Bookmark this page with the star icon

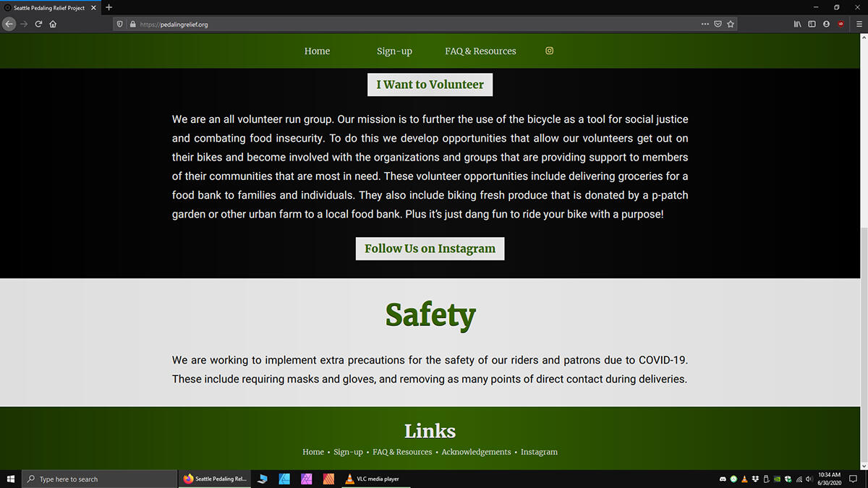pyautogui.click(x=731, y=24)
